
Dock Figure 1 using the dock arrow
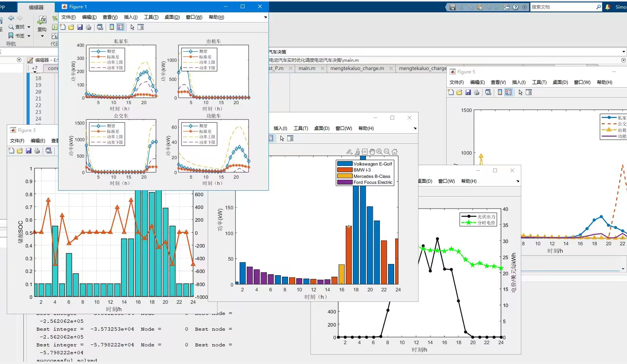coord(265,17)
